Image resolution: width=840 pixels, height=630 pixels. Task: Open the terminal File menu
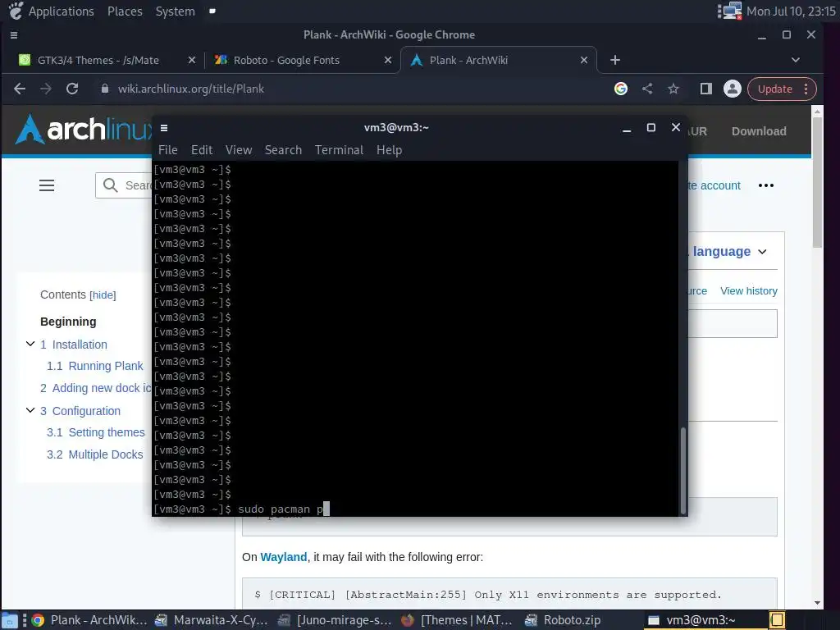[167, 150]
